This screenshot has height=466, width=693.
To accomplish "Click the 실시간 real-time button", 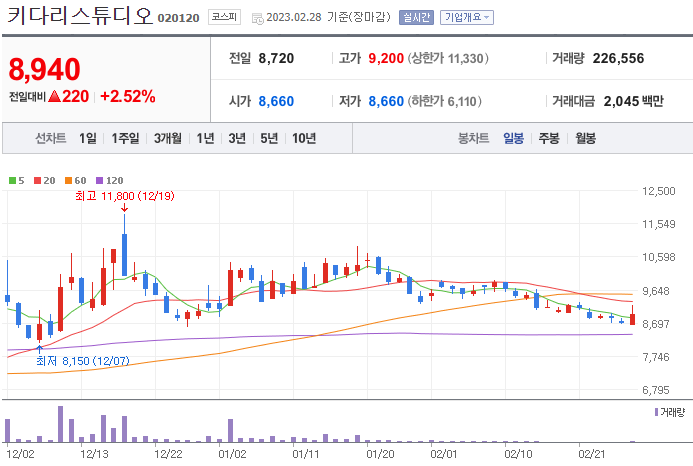I will 416,17.
